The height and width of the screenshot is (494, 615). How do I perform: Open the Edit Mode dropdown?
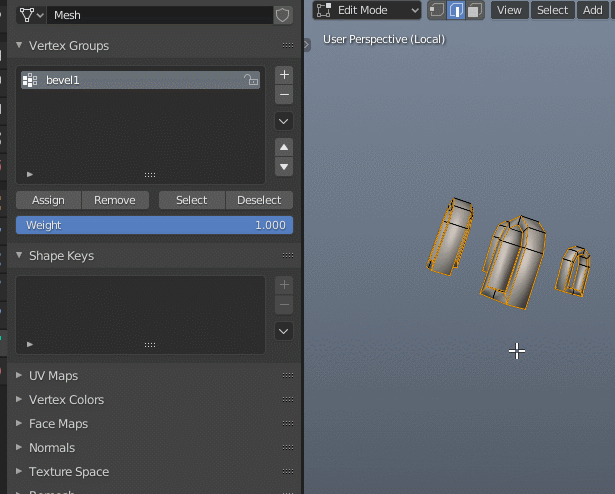(x=367, y=10)
